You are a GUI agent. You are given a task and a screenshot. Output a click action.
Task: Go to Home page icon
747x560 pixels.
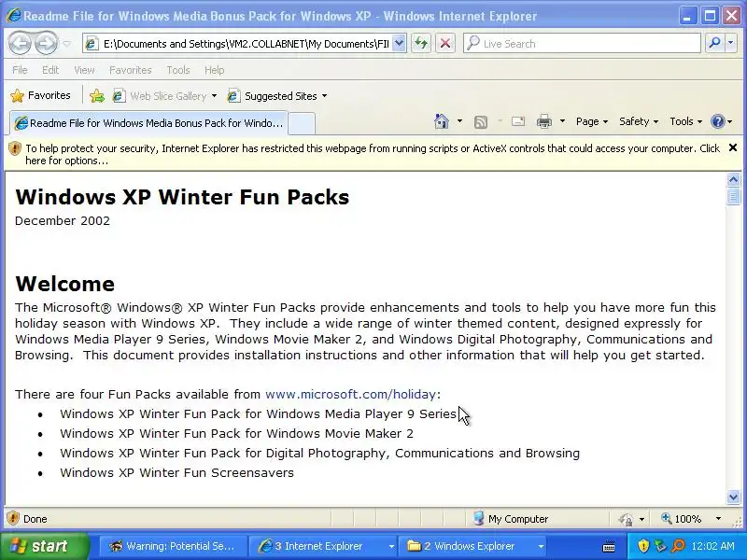click(x=442, y=121)
